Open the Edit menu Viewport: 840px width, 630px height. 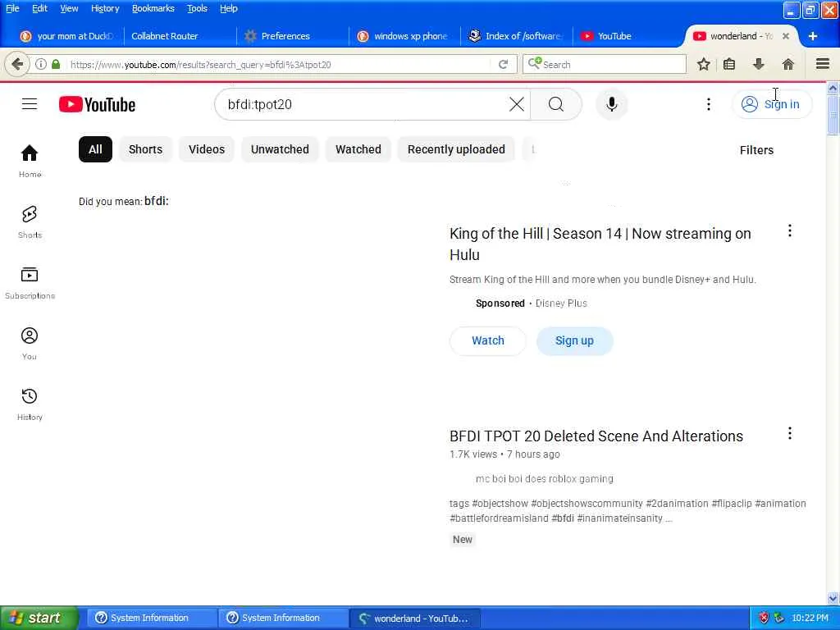tap(39, 8)
